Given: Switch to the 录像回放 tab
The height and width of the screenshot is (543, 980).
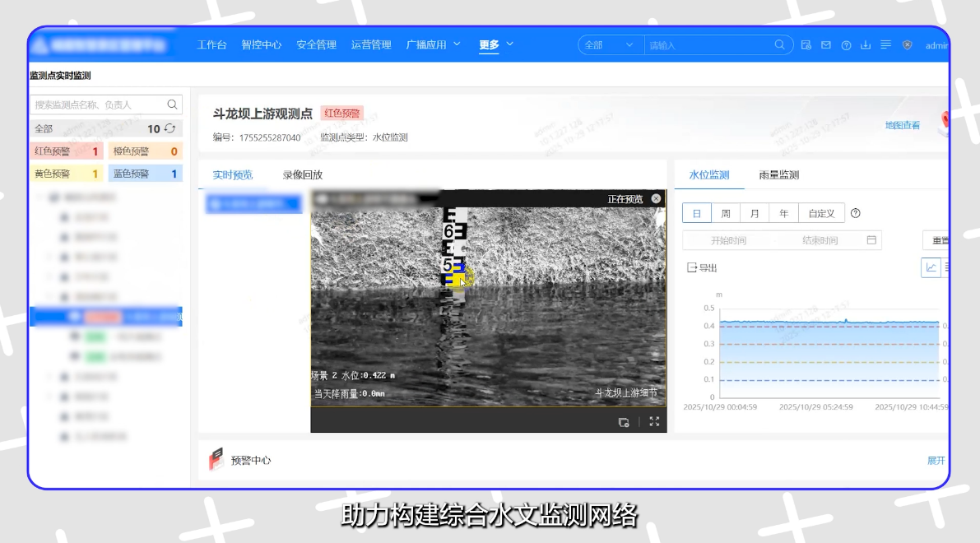Looking at the screenshot, I should click(303, 174).
